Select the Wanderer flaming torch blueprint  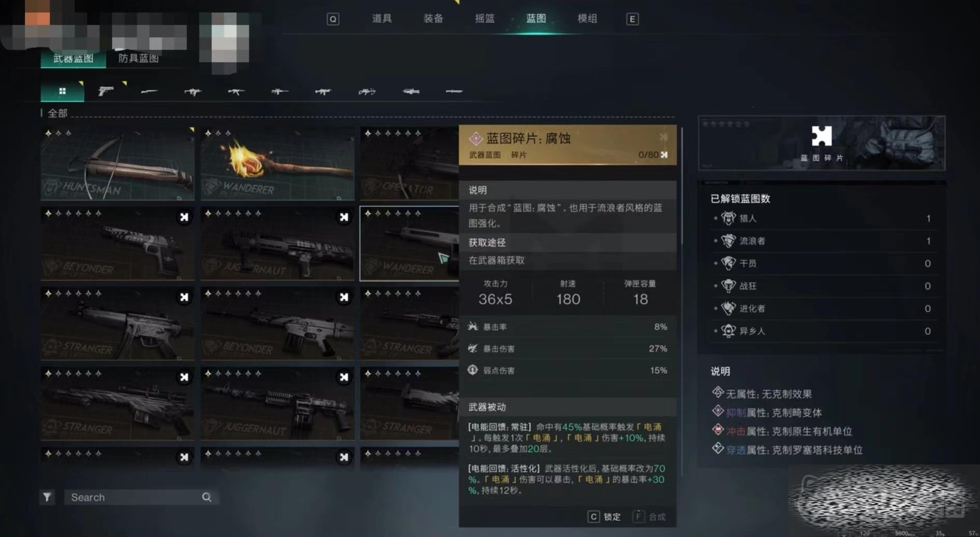pos(277,163)
